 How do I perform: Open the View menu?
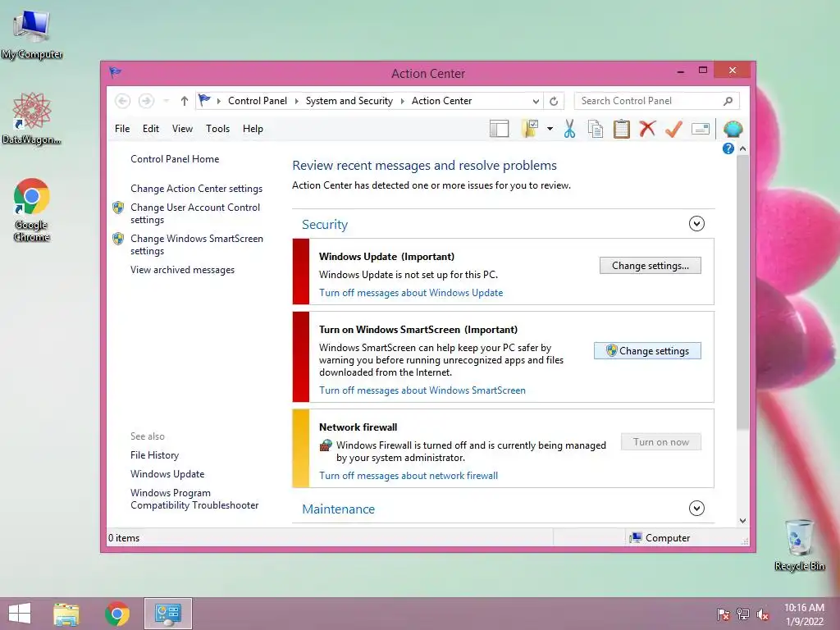tap(182, 129)
